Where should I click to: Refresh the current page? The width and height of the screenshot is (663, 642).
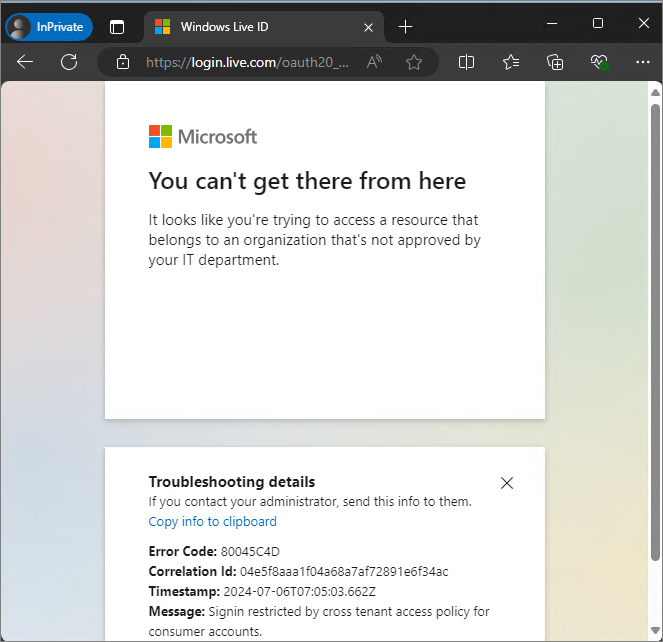click(x=69, y=62)
